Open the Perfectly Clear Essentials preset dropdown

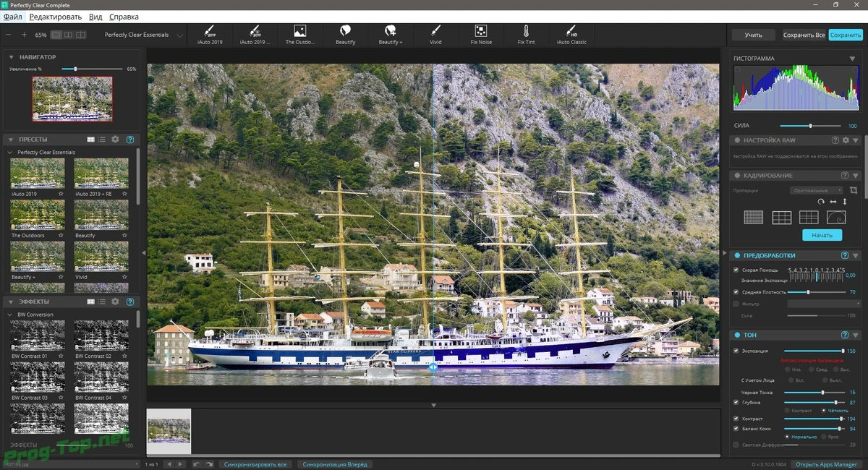[143, 35]
